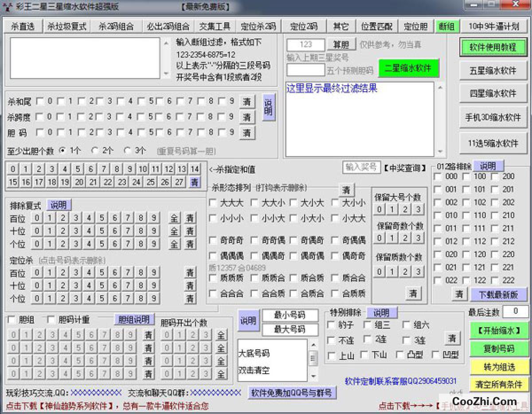This screenshot has height=414, width=532.
Task: Select the 3个 radio option
Action: point(128,151)
